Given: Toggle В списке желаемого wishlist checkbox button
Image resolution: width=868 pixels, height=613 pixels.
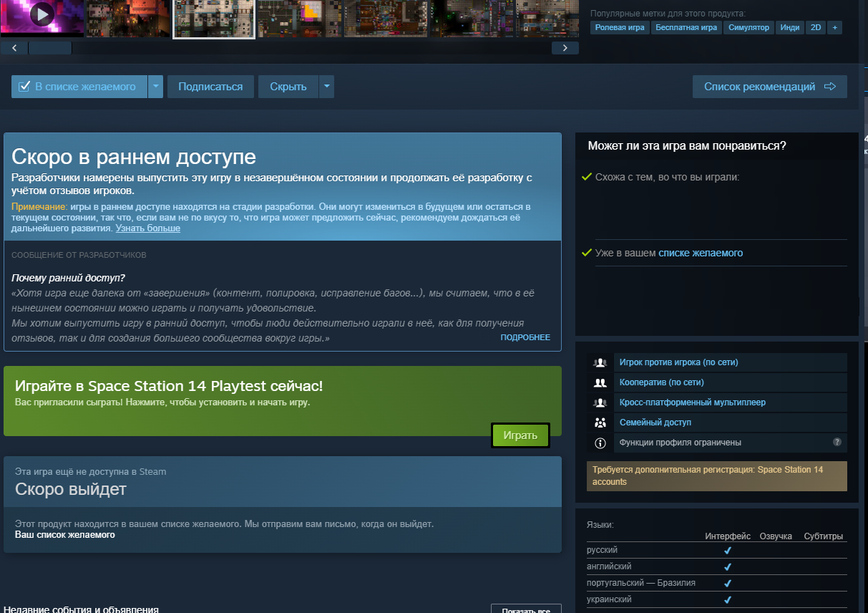Looking at the screenshot, I should tap(79, 87).
